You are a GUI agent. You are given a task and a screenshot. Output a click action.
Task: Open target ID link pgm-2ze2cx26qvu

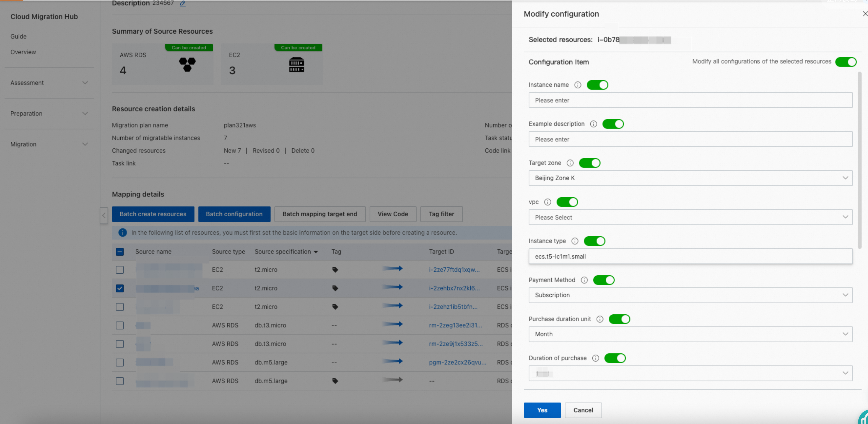(x=457, y=362)
